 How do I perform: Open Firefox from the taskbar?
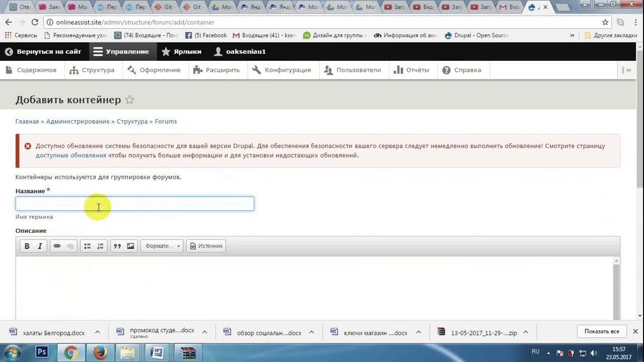click(x=100, y=352)
